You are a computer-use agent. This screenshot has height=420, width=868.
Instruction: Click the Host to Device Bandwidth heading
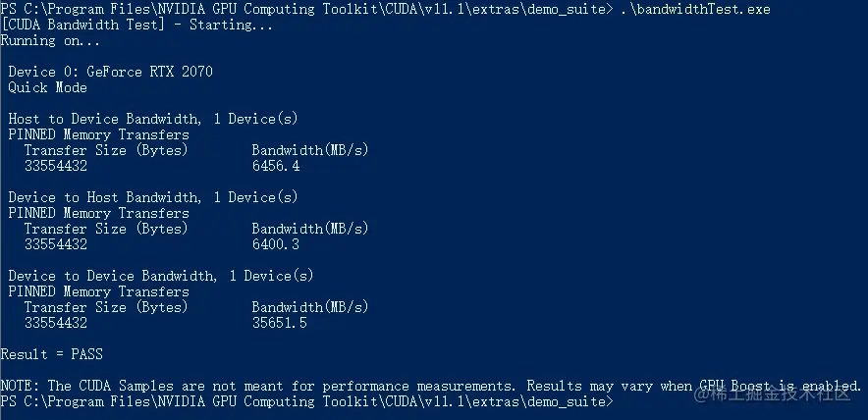coord(152,119)
